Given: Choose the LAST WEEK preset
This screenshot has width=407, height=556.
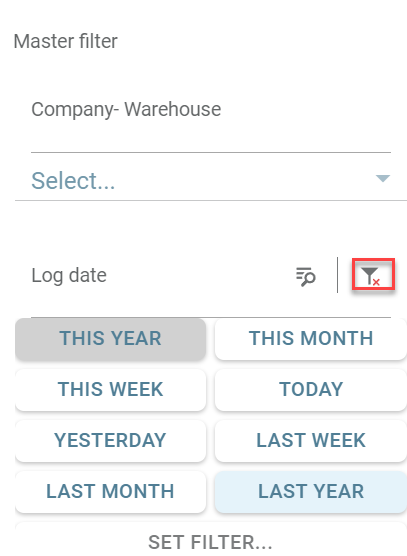Looking at the screenshot, I should (x=311, y=440).
